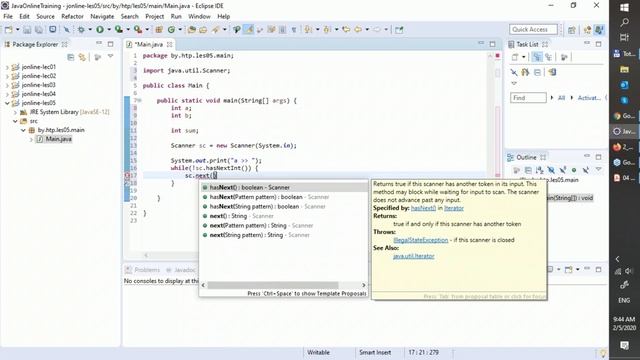The height and width of the screenshot is (360, 640).
Task: Collapse All in Package Explorer
Action: click(71, 57)
